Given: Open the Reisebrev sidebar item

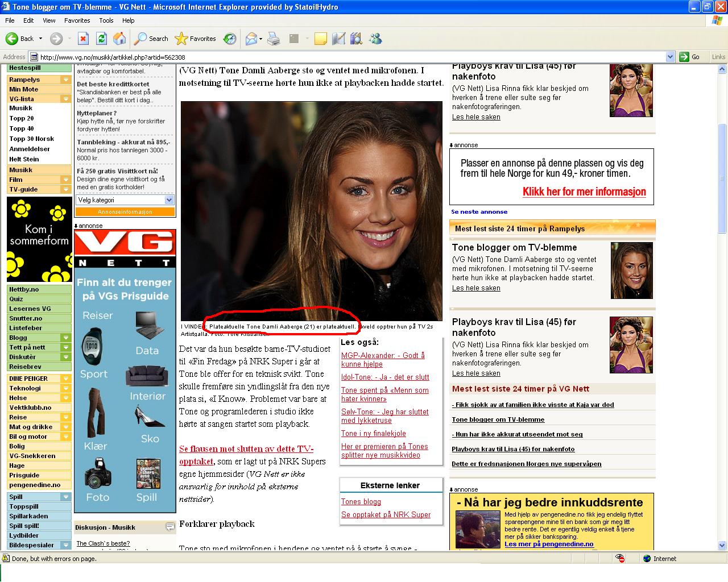Looking at the screenshot, I should (x=39, y=367).
